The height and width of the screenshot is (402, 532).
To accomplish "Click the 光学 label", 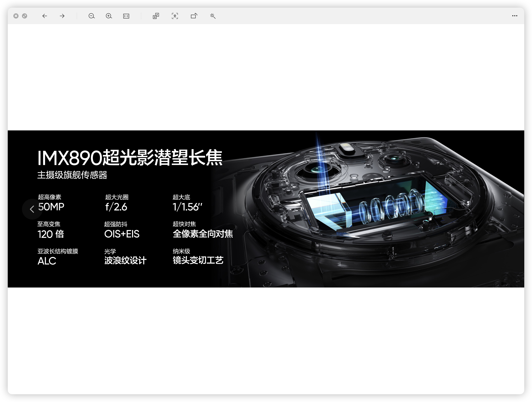I will pyautogui.click(x=110, y=252).
